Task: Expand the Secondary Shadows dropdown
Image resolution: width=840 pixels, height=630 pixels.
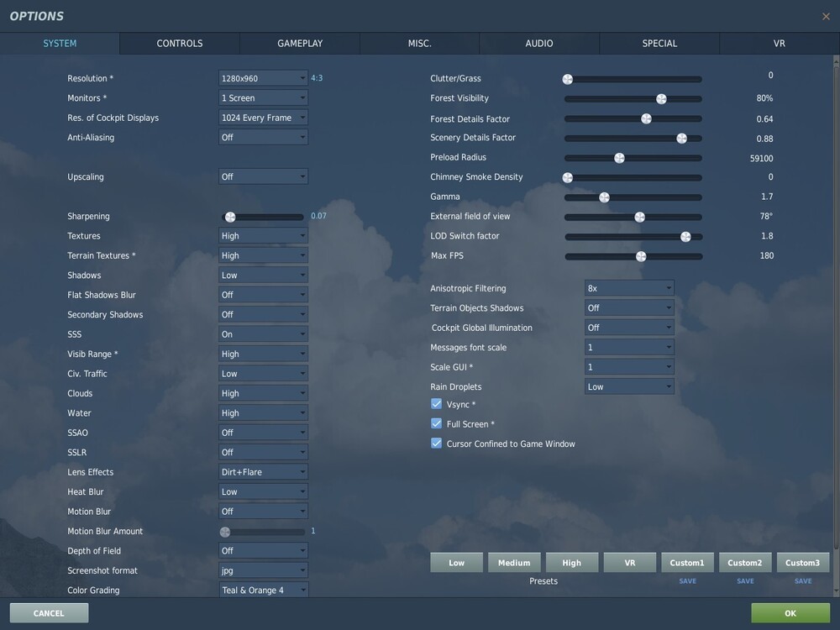Action: click(x=263, y=314)
